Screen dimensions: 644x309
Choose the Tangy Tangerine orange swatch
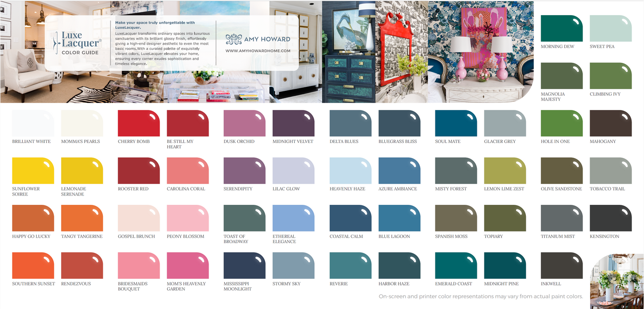(82, 218)
